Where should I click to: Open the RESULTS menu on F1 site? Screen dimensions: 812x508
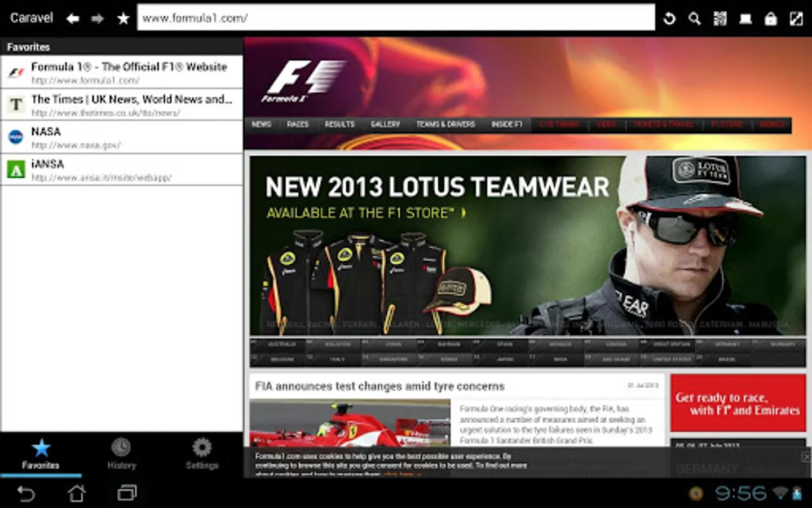pyautogui.click(x=339, y=124)
